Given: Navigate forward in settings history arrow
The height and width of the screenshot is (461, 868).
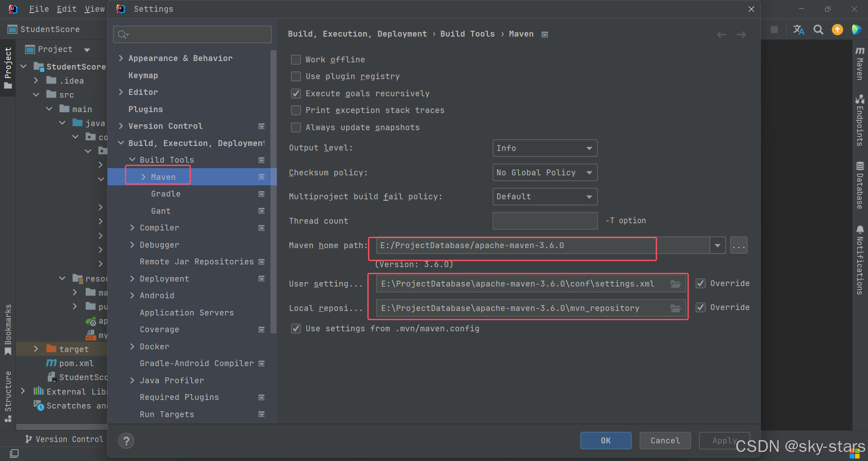Looking at the screenshot, I should (x=741, y=35).
